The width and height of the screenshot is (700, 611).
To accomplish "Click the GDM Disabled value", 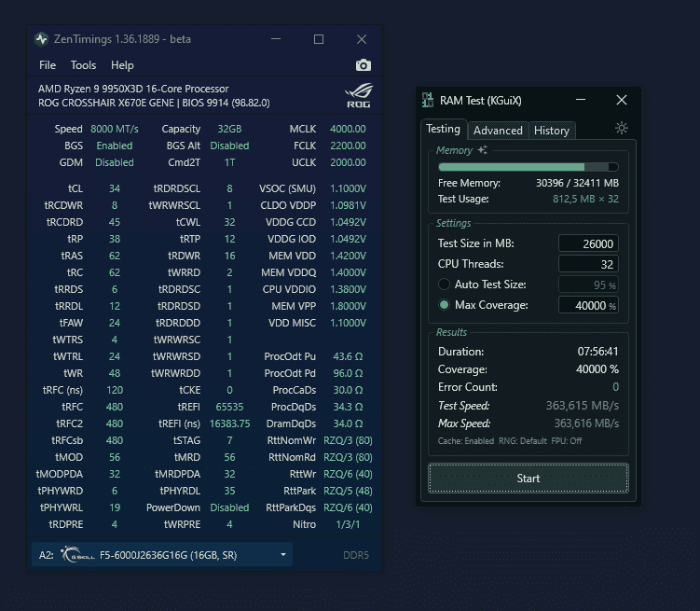I will pyautogui.click(x=115, y=162).
